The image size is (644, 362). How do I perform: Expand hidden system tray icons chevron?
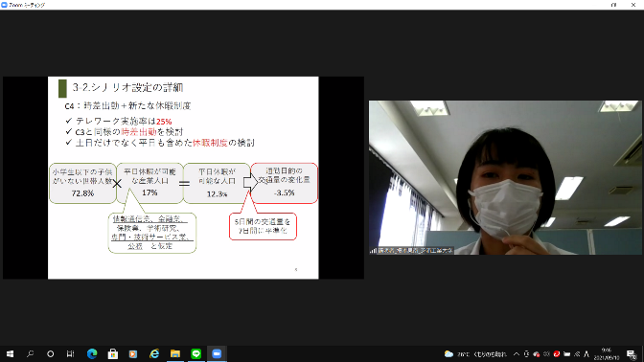point(517,353)
